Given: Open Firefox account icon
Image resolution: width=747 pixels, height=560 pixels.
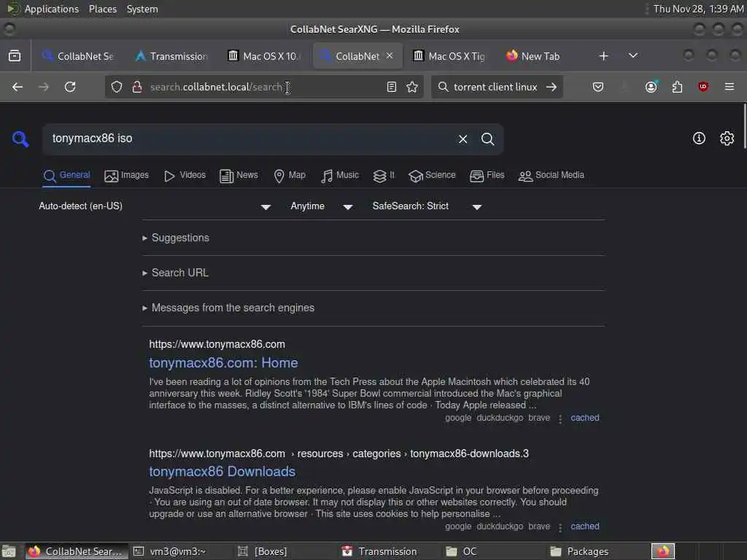Looking at the screenshot, I should pos(651,87).
